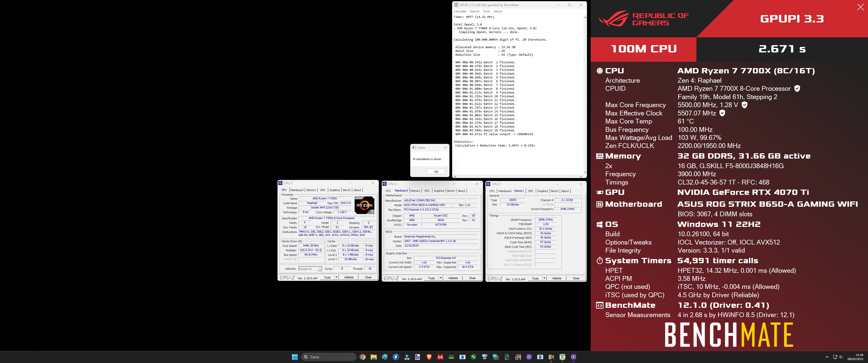The image size is (868, 363).
Task: Open the green heartbeat monitor taskbar icon
Action: click(473, 357)
